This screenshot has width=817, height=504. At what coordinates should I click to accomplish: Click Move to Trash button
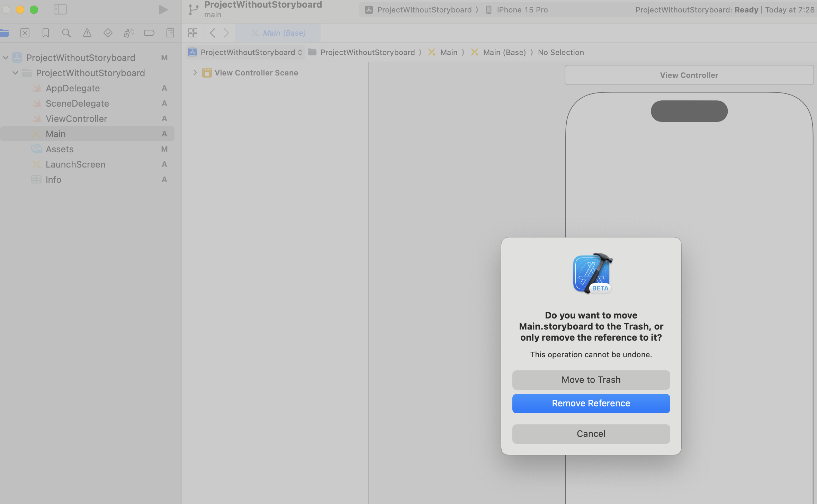(591, 380)
